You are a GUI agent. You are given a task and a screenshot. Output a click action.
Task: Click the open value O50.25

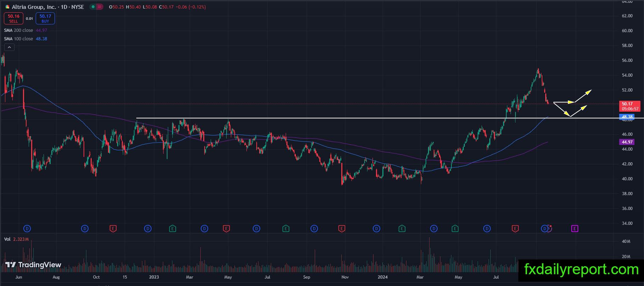[x=116, y=7]
